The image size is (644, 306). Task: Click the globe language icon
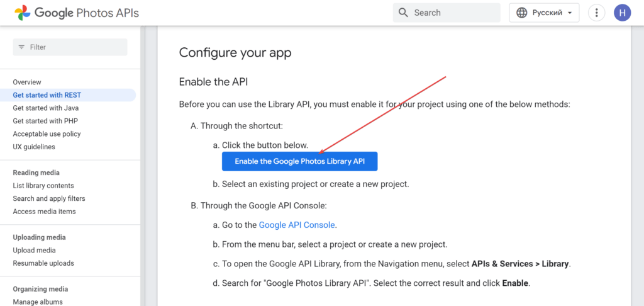click(521, 13)
